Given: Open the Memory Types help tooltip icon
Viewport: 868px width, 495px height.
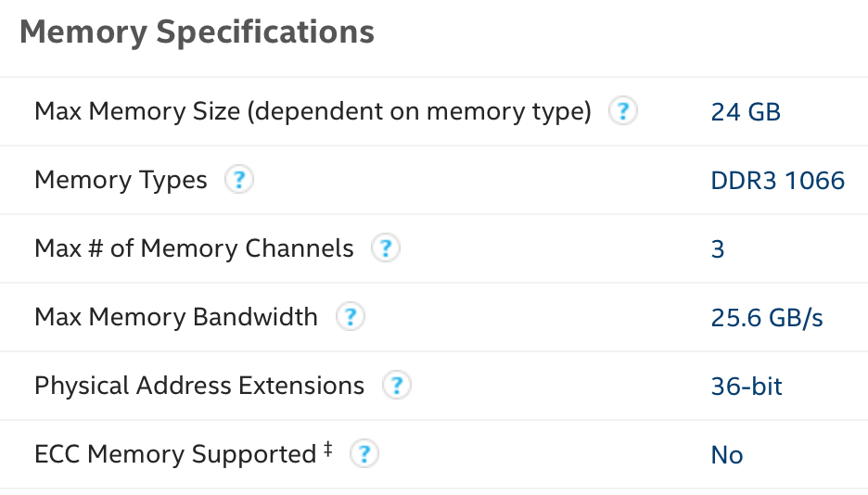Looking at the screenshot, I should click(239, 180).
